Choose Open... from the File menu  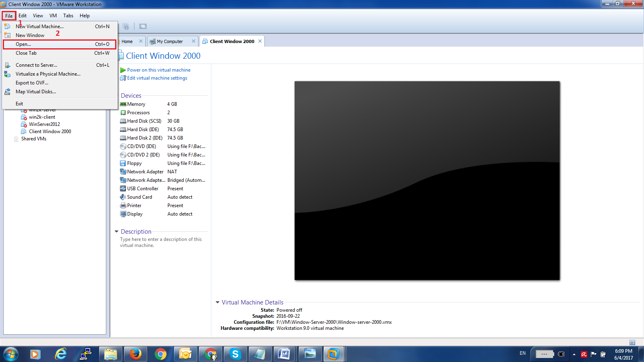tap(23, 44)
